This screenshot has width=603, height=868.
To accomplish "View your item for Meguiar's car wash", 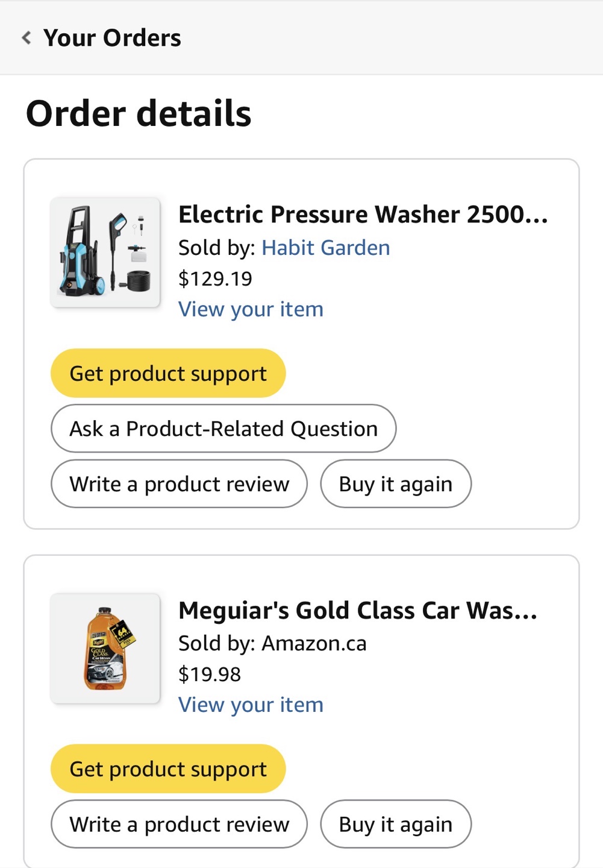I will (x=251, y=705).
